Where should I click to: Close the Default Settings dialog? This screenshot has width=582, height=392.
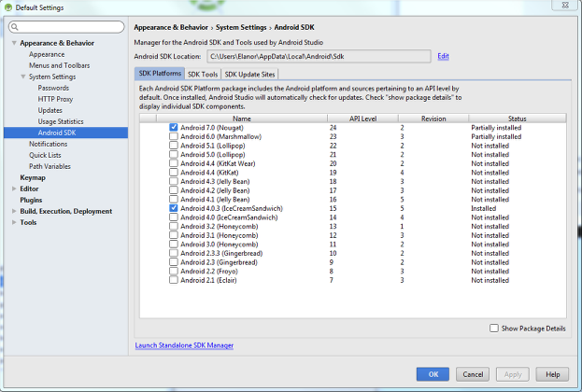(565, 6)
